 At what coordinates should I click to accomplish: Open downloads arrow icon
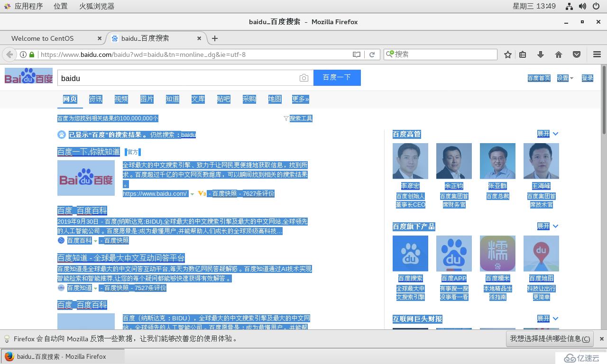coord(541,55)
